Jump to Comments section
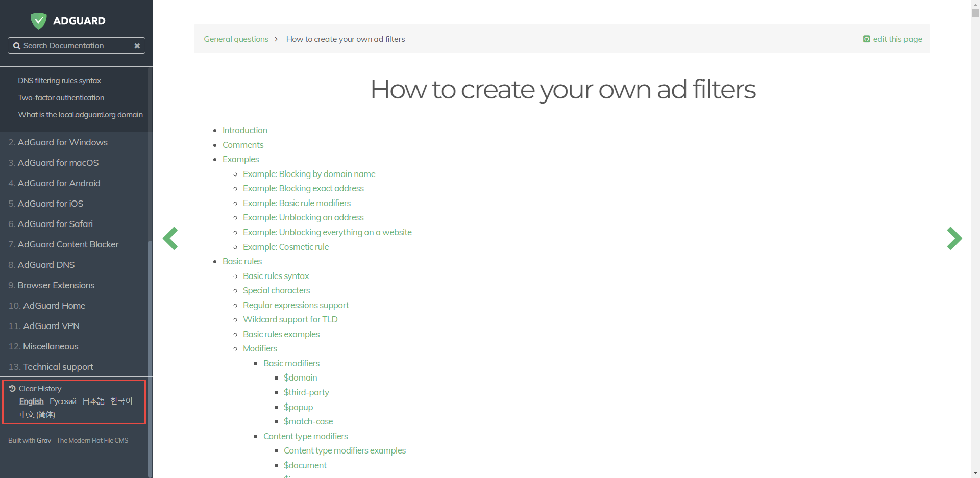The width and height of the screenshot is (980, 478). [x=243, y=145]
